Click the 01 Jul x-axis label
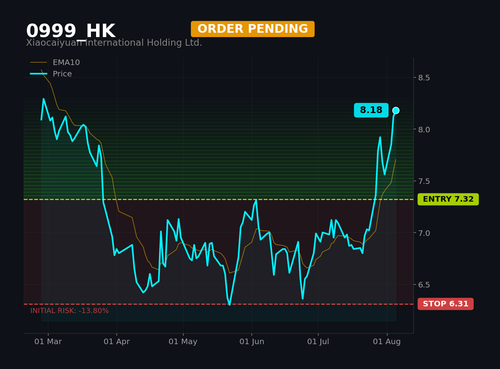500x369 pixels. (318, 341)
